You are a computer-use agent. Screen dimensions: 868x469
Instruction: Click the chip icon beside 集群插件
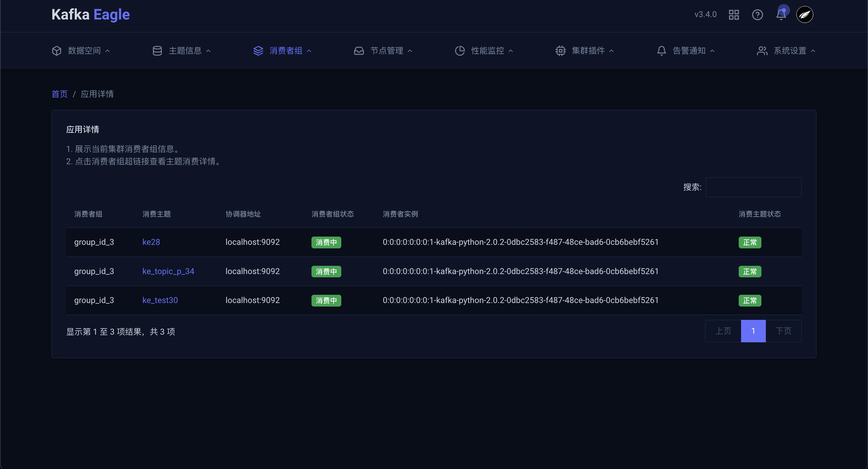(x=560, y=51)
